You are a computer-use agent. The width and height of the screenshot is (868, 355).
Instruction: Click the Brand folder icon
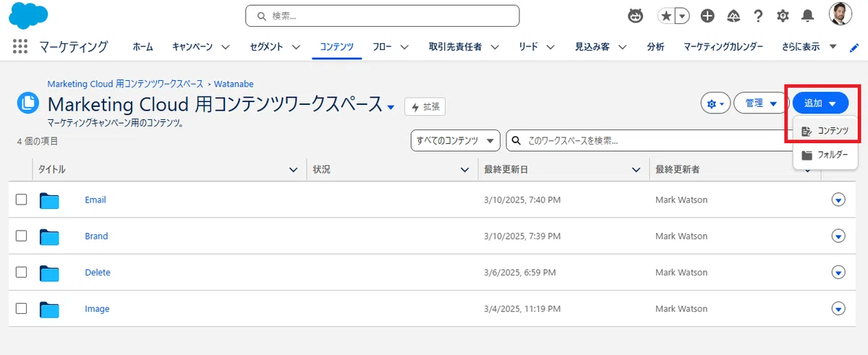(x=49, y=236)
